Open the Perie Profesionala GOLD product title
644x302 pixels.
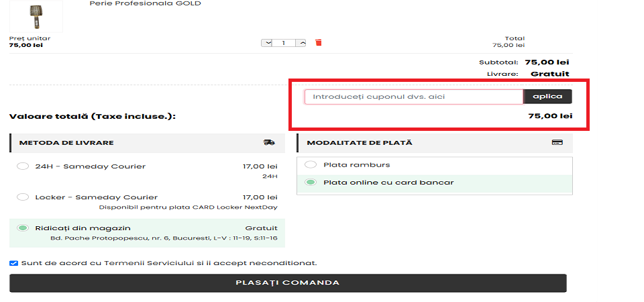tap(145, 3)
